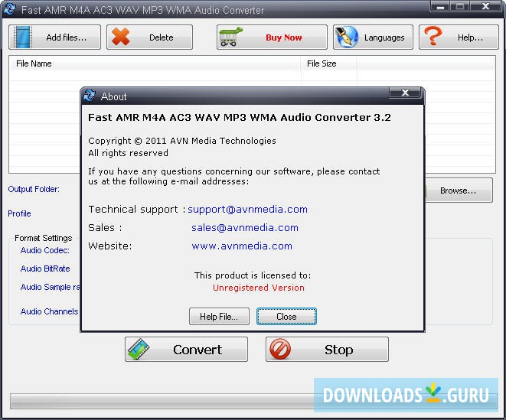Screen dimensions: 506x420
Task: Click the Add files film strip icon
Action: point(23,37)
